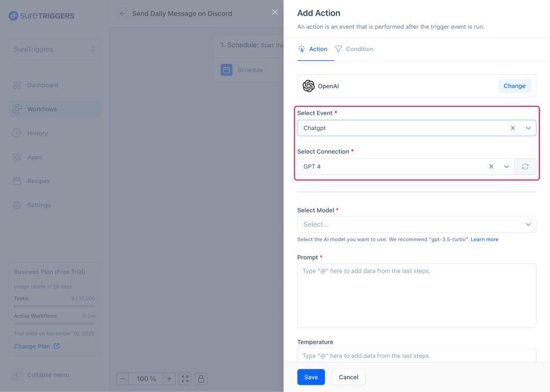
Task: Expand the Select Event dropdown
Action: [x=528, y=128]
